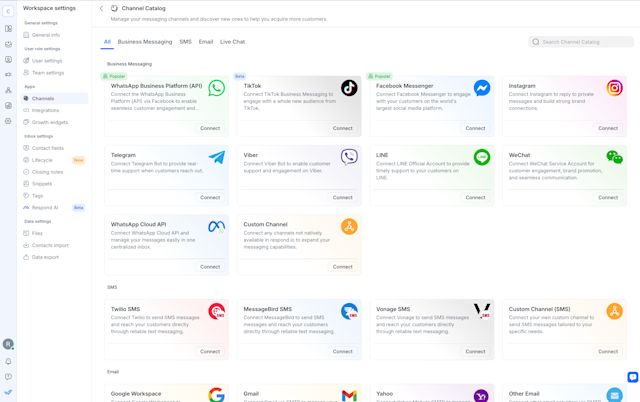The height and width of the screenshot is (402, 640).
Task: Open the user avatar in left rail
Action: [8, 344]
